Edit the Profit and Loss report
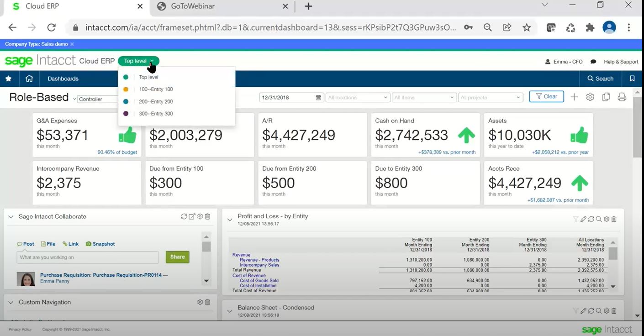644x336 pixels. coord(583,219)
